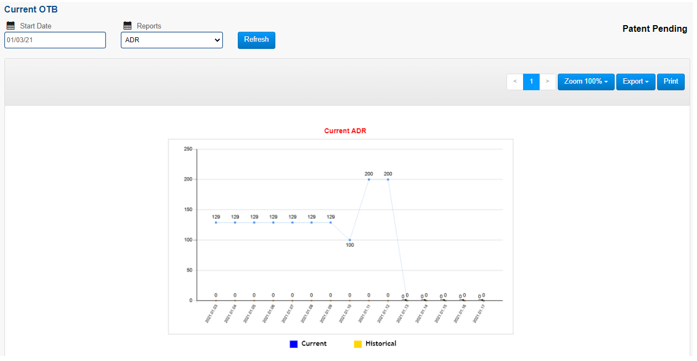Click the Print button

(671, 82)
